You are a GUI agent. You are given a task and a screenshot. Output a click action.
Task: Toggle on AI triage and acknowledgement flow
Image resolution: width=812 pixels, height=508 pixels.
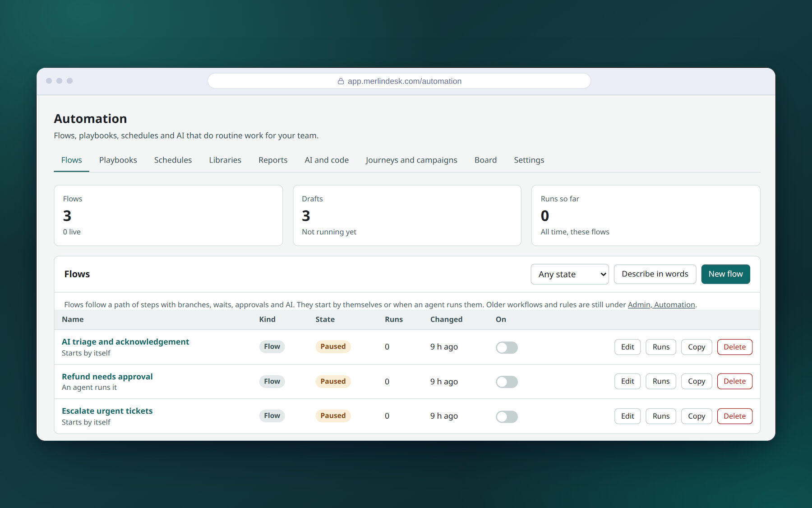tap(507, 347)
